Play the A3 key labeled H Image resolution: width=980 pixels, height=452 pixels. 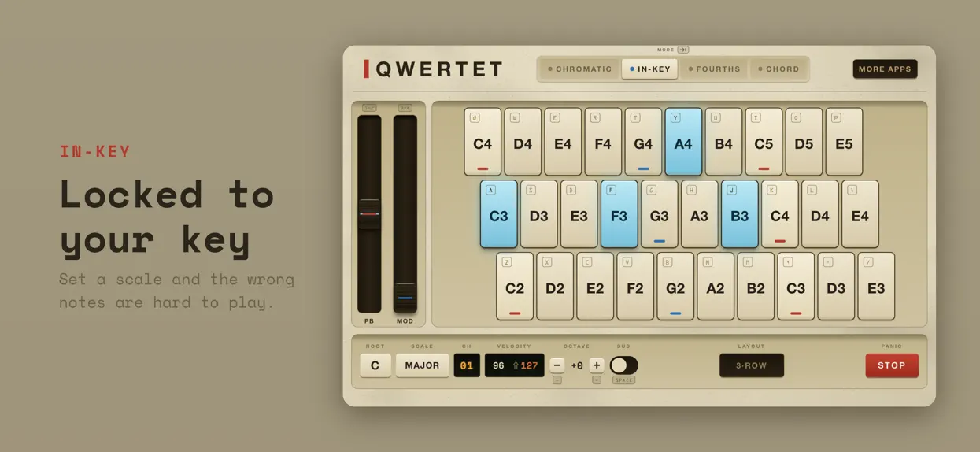coord(700,214)
